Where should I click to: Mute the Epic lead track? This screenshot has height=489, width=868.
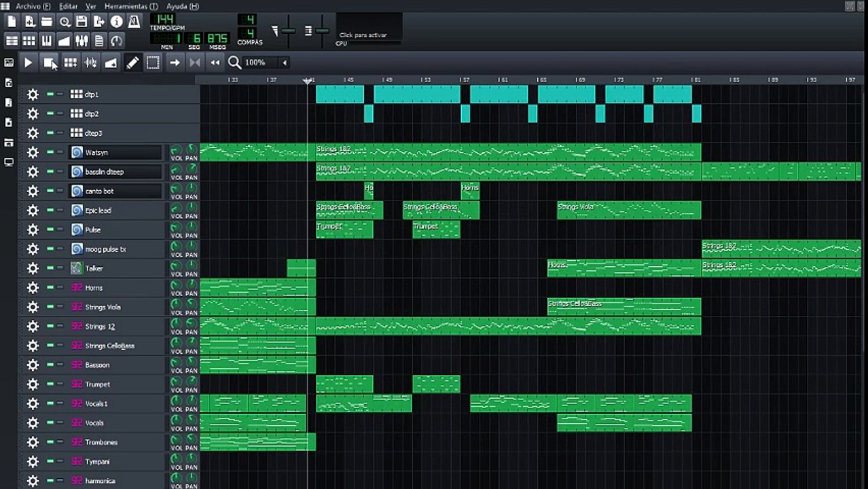pos(50,211)
